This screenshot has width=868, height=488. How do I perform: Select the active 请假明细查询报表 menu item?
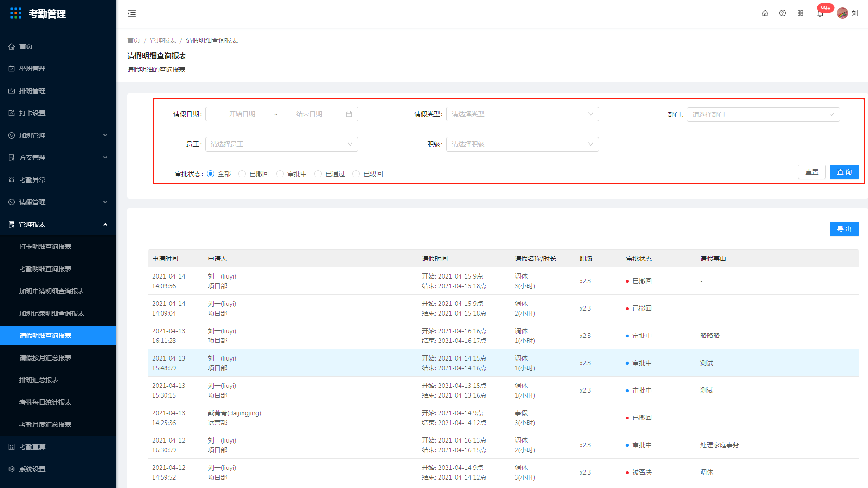click(x=58, y=336)
